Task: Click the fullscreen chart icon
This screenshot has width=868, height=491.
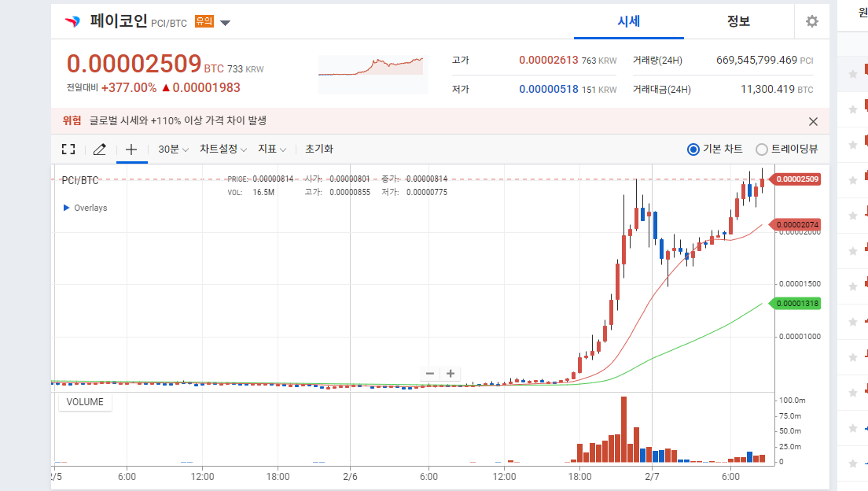Action: click(x=68, y=149)
